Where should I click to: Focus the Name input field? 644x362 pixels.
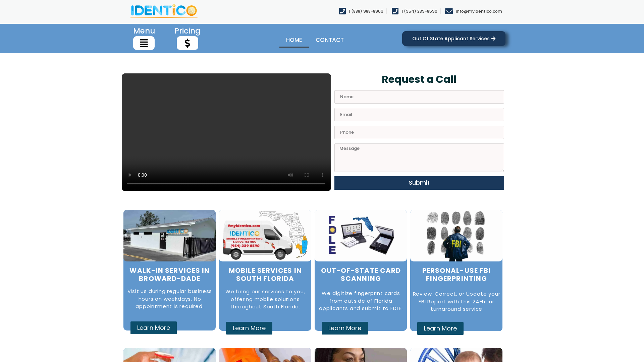tap(419, 97)
